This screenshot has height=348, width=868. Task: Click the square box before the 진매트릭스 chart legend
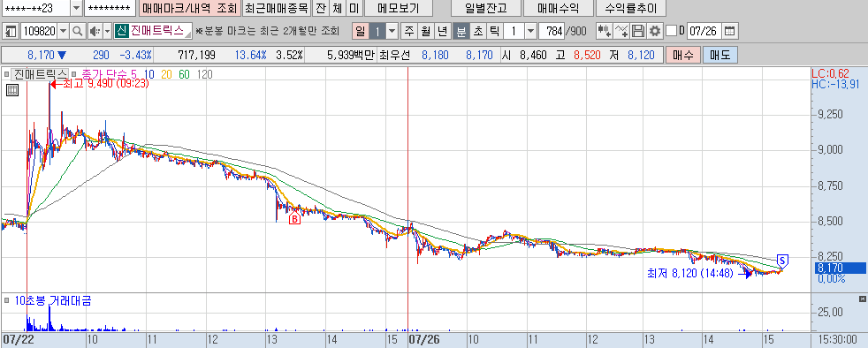(7, 73)
